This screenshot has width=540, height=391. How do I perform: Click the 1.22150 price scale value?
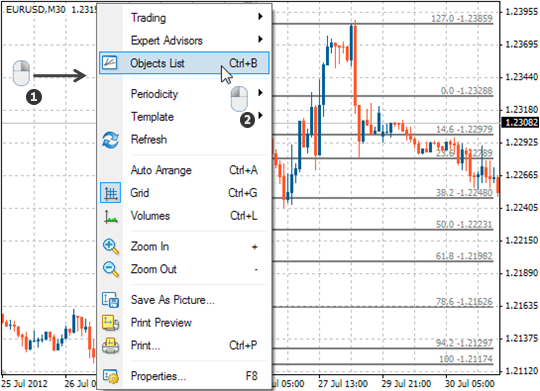pyautogui.click(x=521, y=240)
